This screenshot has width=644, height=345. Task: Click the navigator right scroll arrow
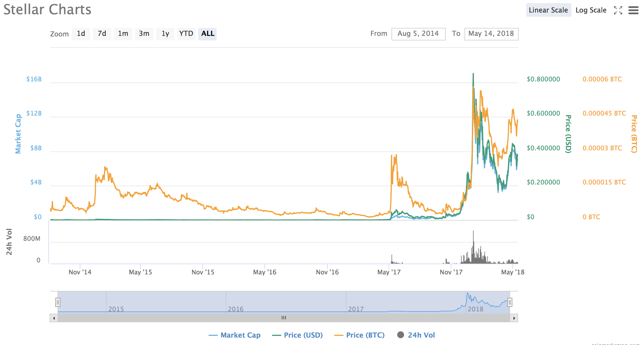514,318
